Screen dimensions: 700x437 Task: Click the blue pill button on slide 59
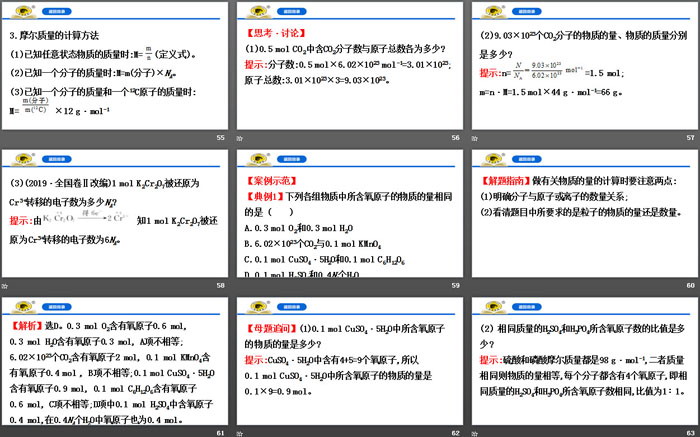point(292,159)
